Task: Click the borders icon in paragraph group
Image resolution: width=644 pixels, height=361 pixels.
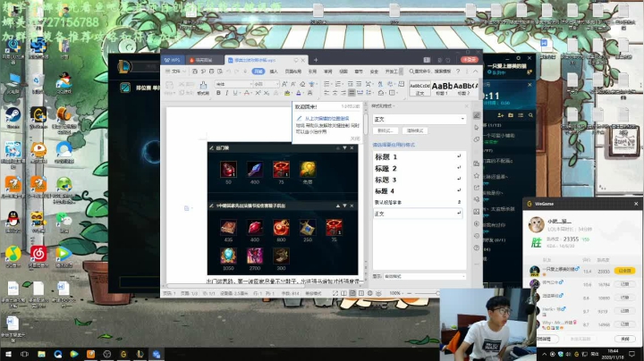Action: click(x=393, y=93)
